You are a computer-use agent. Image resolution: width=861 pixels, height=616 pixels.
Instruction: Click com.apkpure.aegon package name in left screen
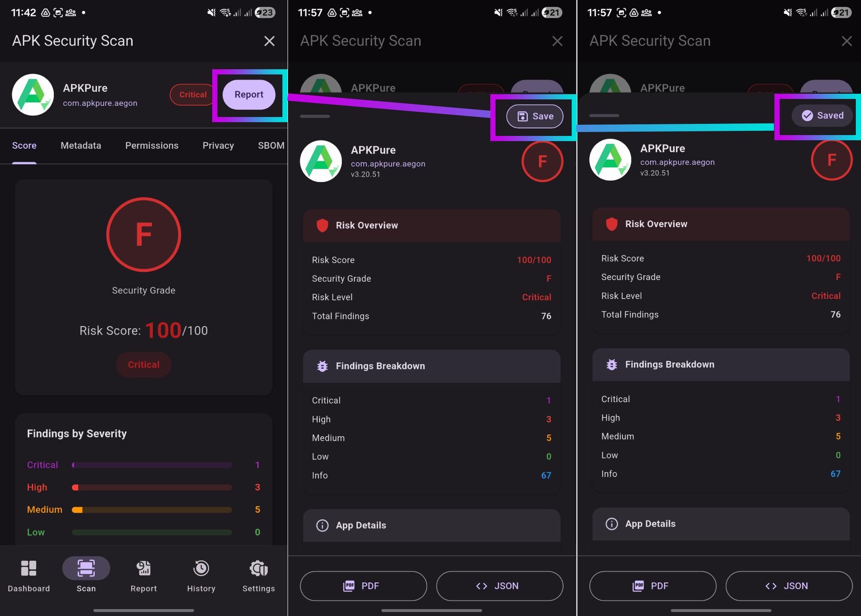tap(100, 103)
